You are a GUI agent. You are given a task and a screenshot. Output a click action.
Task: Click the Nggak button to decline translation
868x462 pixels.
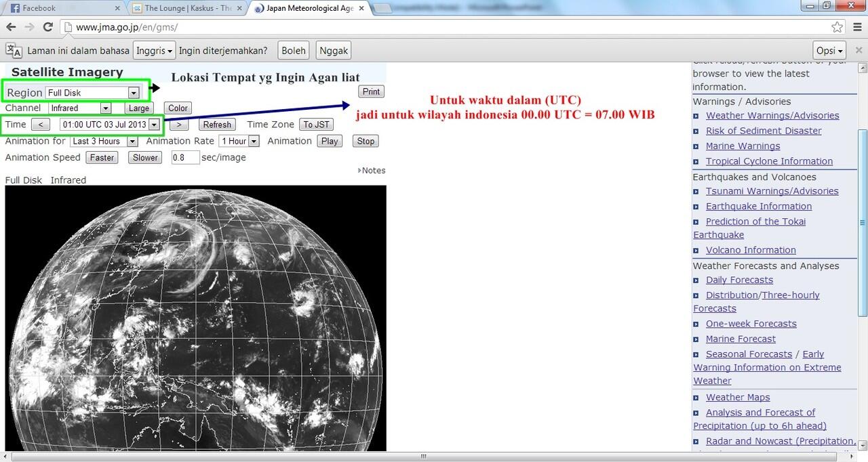tap(334, 51)
